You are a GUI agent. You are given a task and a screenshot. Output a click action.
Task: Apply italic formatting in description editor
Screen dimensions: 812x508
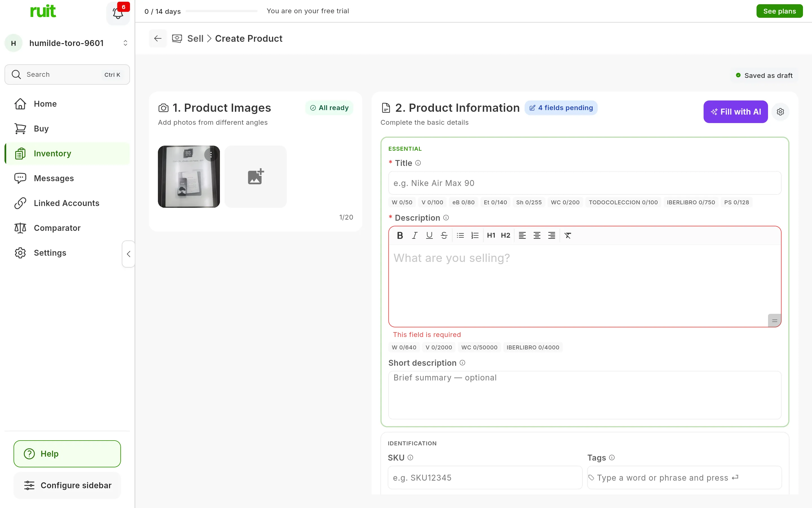point(415,236)
